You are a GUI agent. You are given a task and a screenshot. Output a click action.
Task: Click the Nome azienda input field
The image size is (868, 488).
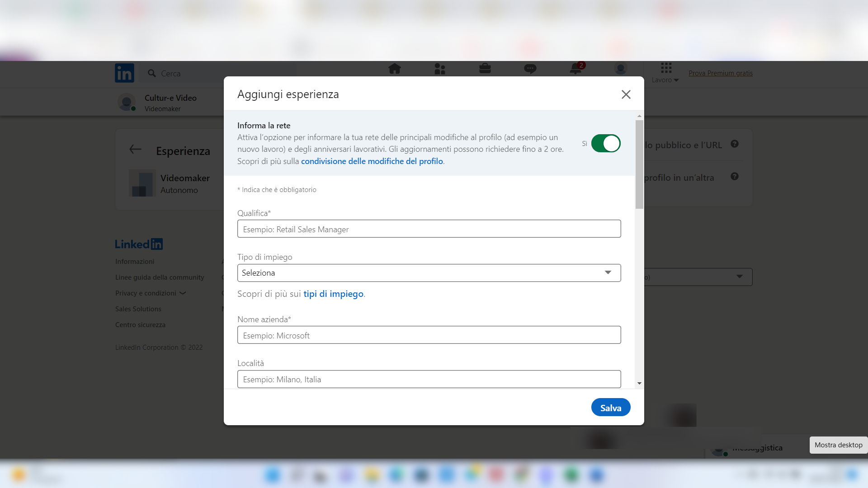pos(429,335)
